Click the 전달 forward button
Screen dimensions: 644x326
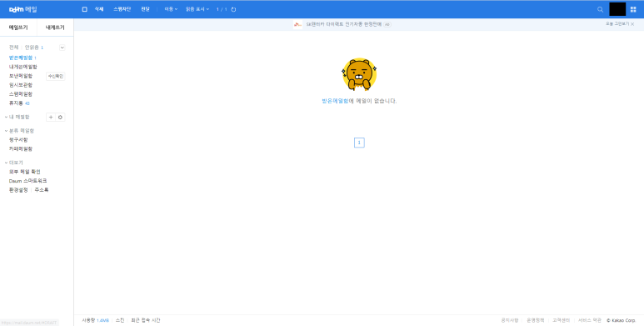[146, 9]
